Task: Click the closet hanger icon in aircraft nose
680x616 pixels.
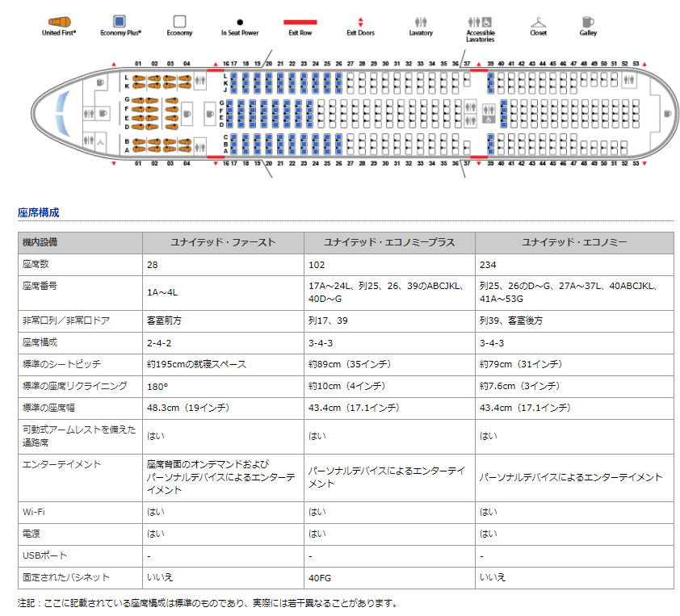Action: (x=100, y=140)
